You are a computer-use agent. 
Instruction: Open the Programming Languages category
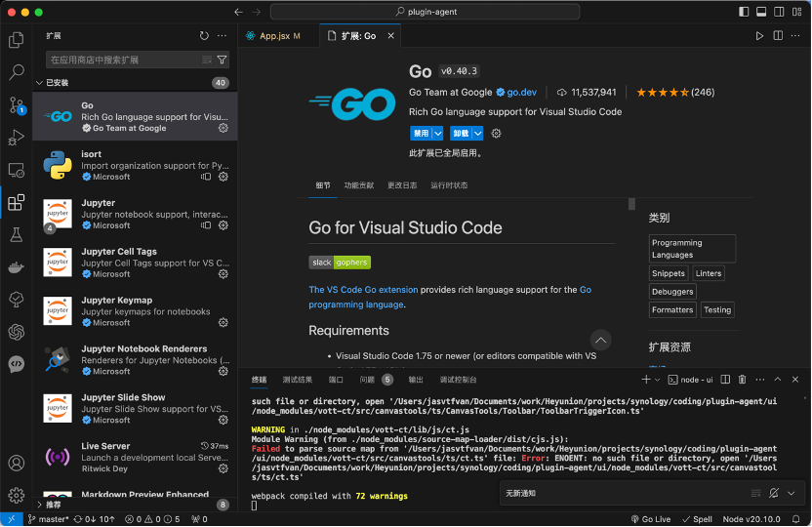(x=692, y=249)
